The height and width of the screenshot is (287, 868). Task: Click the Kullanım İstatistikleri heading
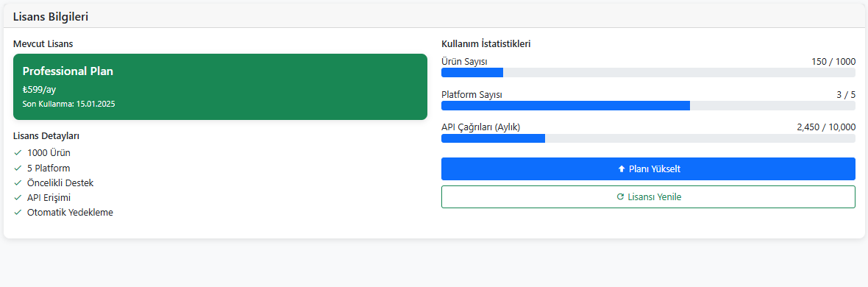486,43
